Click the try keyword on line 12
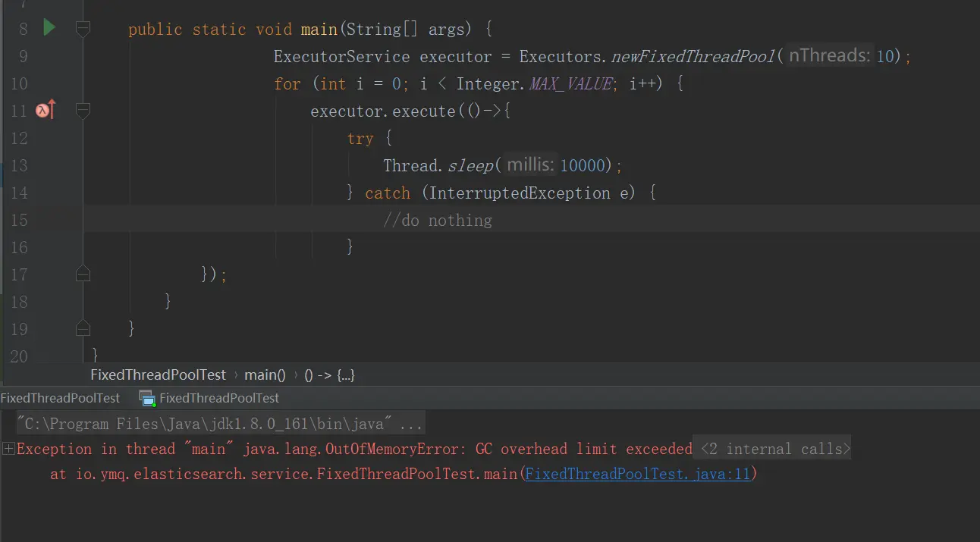This screenshot has width=980, height=542. (x=360, y=139)
